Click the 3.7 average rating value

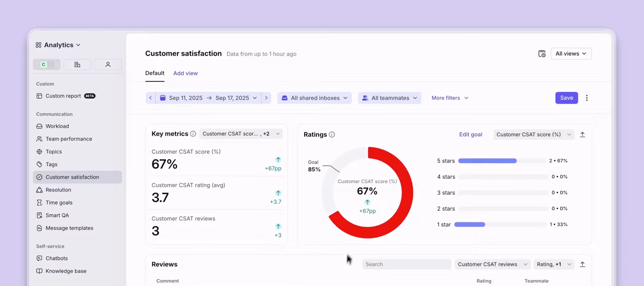[160, 197]
